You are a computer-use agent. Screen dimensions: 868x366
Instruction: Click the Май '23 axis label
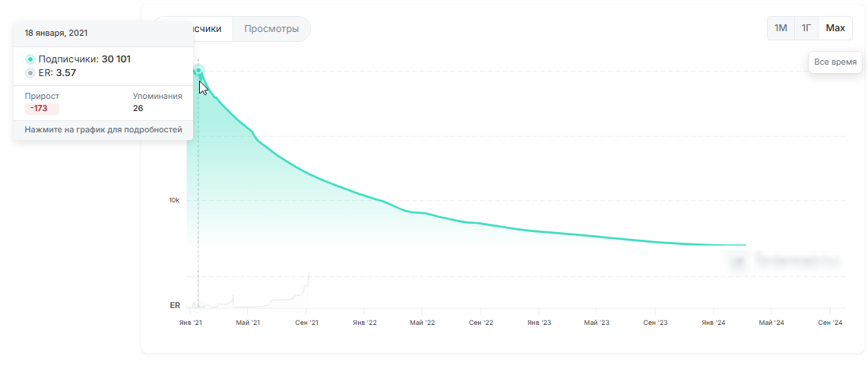(x=597, y=323)
